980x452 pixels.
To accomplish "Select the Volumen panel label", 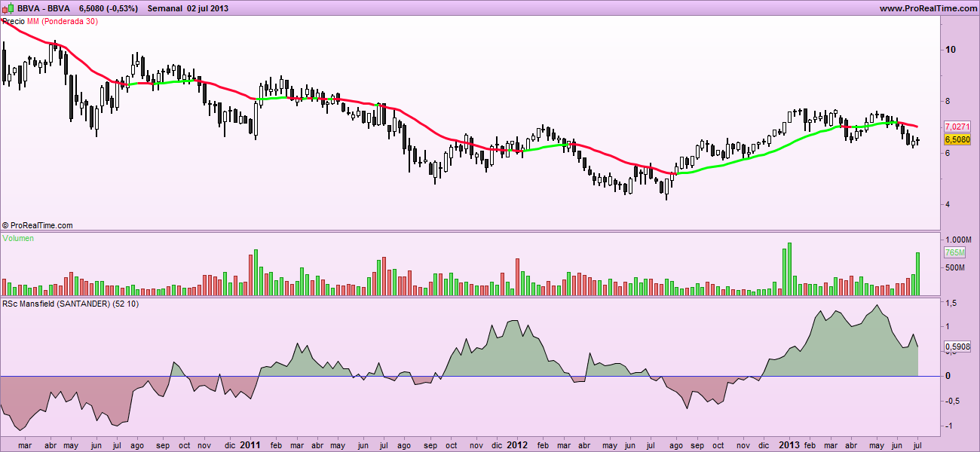I will pos(18,238).
